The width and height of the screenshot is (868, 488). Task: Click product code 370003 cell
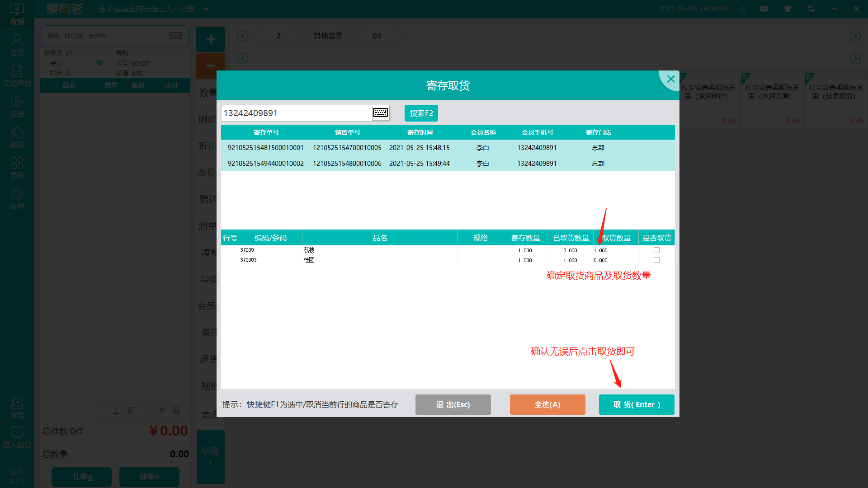270,260
